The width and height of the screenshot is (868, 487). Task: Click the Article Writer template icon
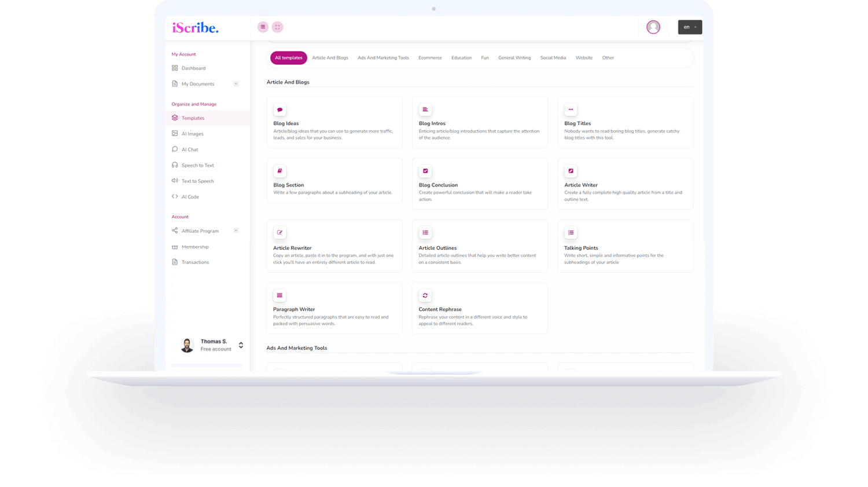coord(571,171)
